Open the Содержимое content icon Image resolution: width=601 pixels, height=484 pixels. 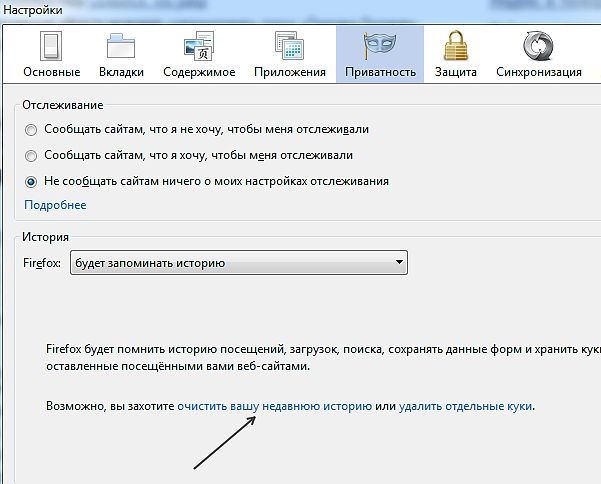[x=199, y=46]
